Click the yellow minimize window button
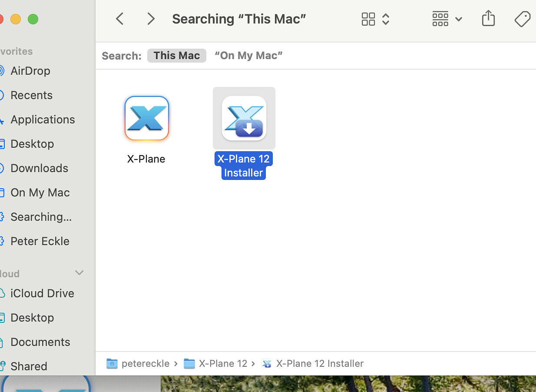This screenshot has height=392, width=536. pos(16,19)
